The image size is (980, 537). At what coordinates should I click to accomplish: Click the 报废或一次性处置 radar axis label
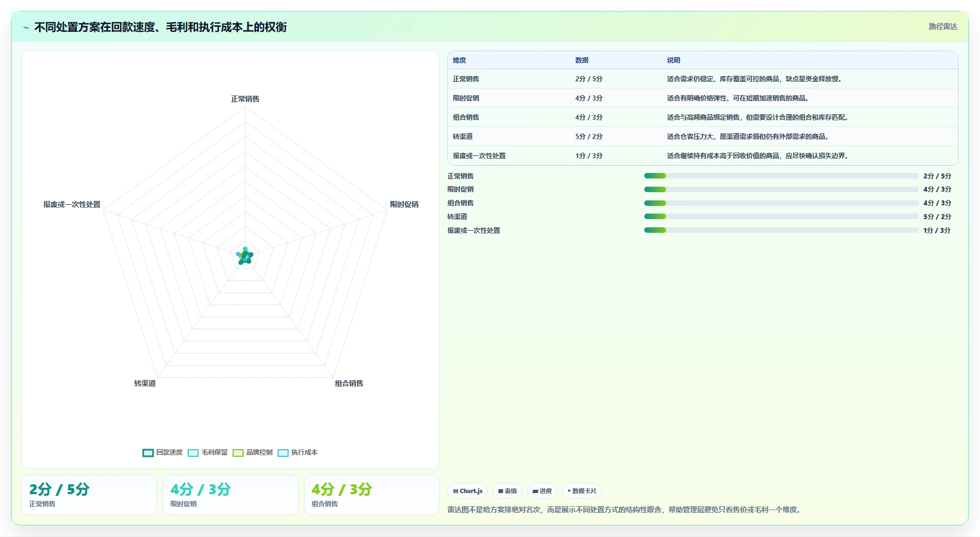(72, 204)
